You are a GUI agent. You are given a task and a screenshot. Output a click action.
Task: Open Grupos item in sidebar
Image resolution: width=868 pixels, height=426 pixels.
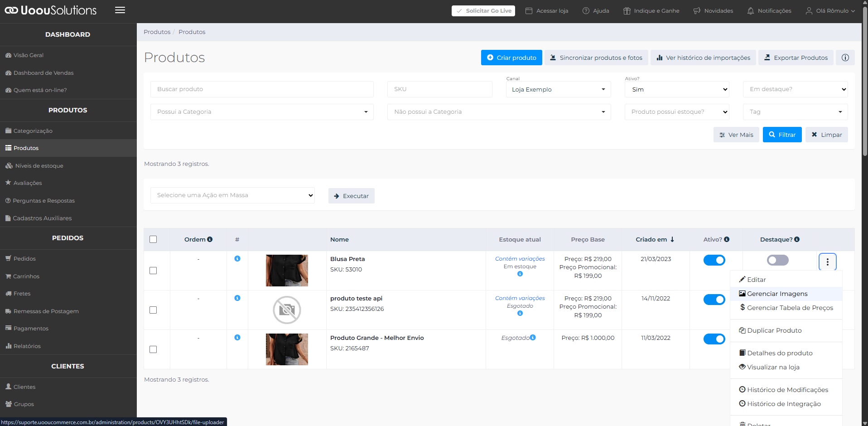pos(68,404)
